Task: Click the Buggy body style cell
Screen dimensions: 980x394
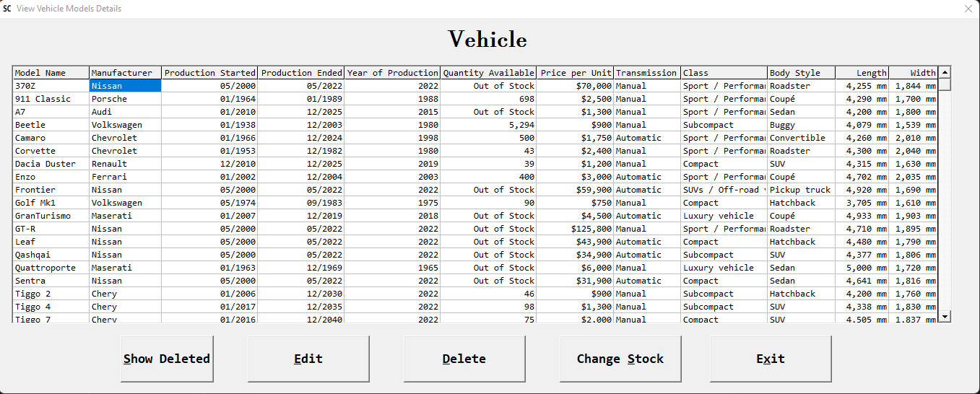Action: coord(802,125)
